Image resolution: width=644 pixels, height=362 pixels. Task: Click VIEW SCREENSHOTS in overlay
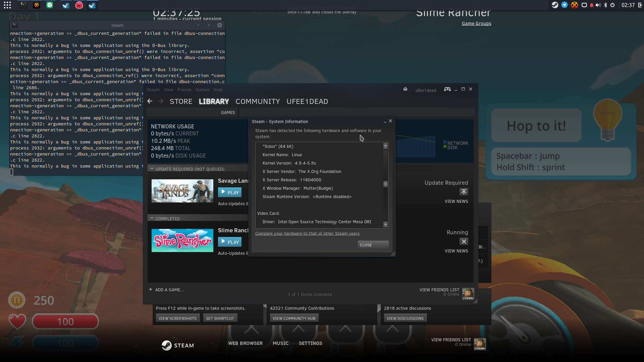[x=178, y=318]
